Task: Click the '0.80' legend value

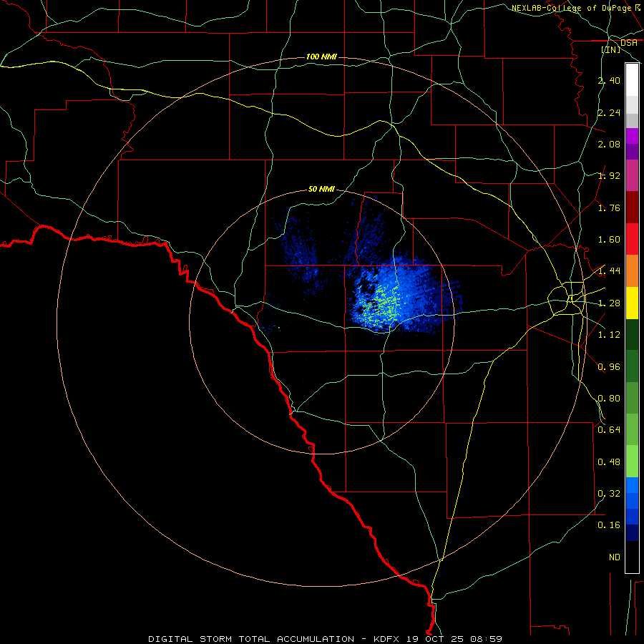Action: click(609, 399)
